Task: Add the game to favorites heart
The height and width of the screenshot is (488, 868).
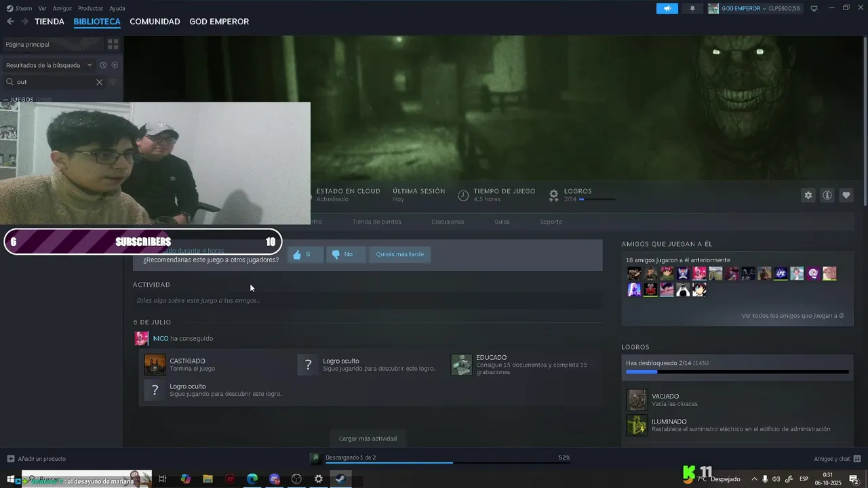Action: point(846,195)
